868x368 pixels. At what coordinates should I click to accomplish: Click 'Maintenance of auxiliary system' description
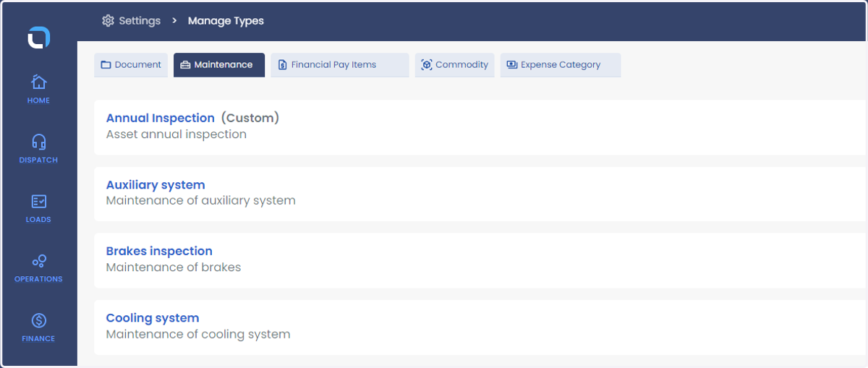(201, 201)
